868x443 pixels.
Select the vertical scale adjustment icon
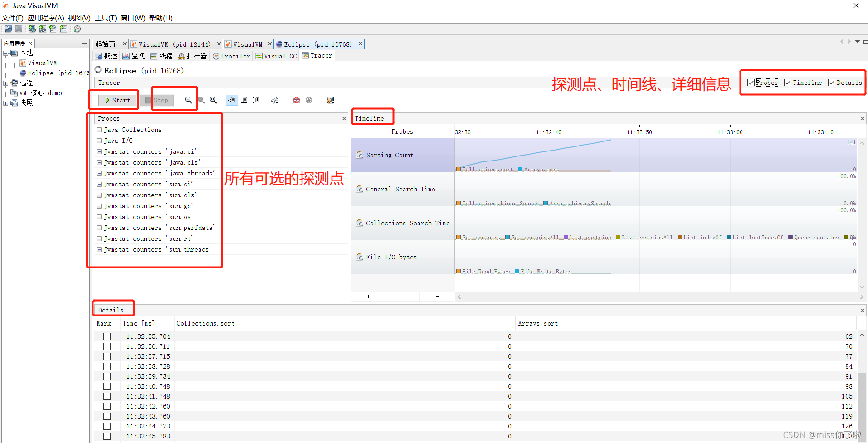coord(256,100)
